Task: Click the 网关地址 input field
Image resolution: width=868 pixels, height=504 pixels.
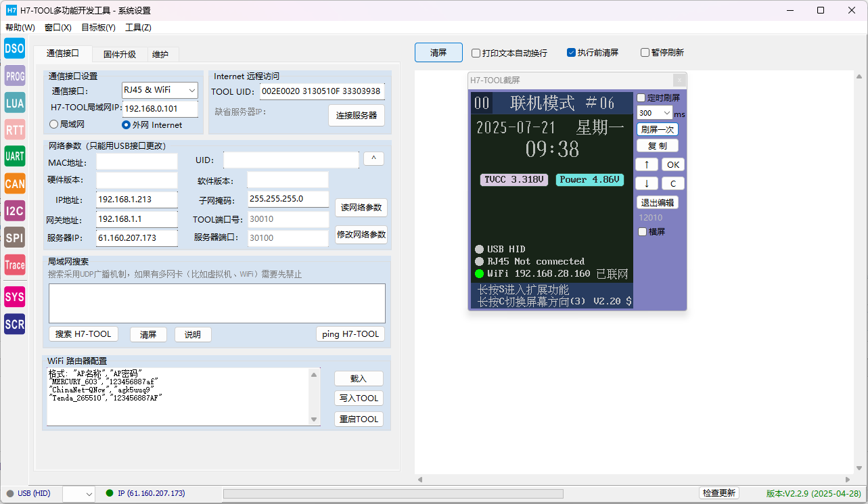Action: click(137, 219)
